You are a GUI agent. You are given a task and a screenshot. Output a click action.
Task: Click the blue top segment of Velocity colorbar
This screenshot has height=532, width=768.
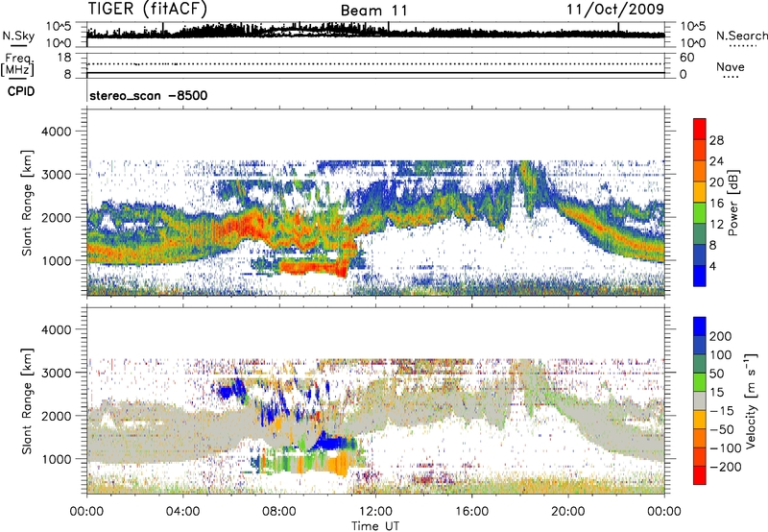[x=700, y=326]
